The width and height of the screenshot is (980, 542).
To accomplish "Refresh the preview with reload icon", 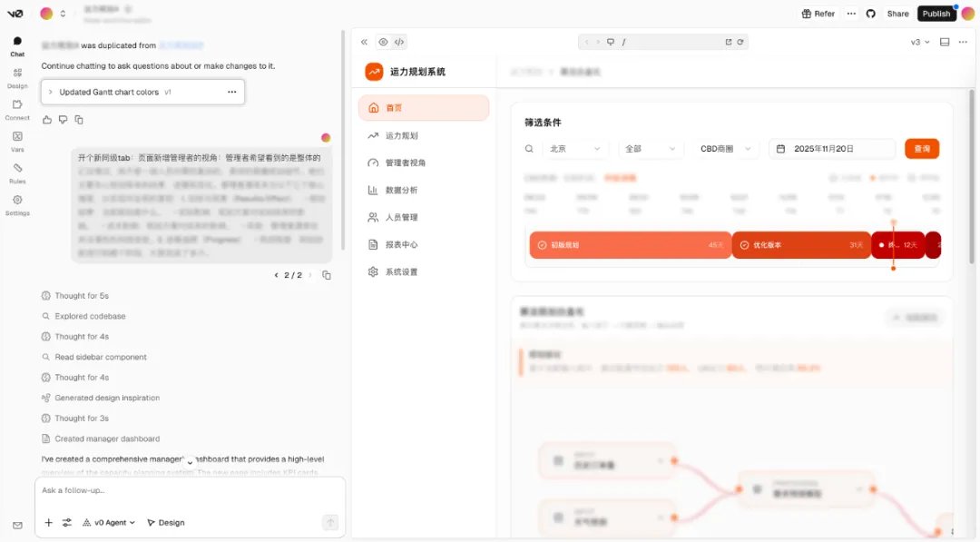I will click(740, 42).
